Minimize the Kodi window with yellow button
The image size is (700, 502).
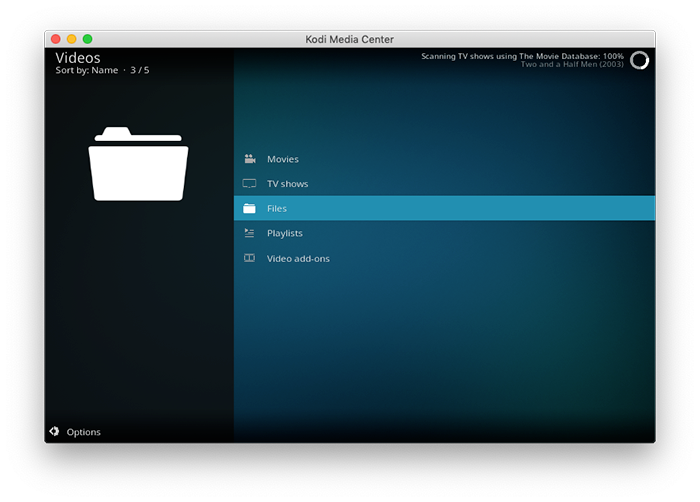pos(71,39)
